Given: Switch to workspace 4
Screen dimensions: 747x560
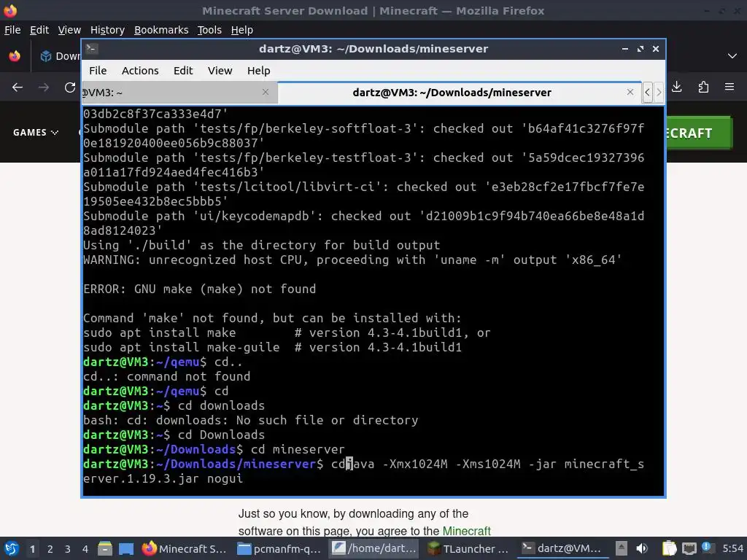Looking at the screenshot, I should (x=85, y=549).
